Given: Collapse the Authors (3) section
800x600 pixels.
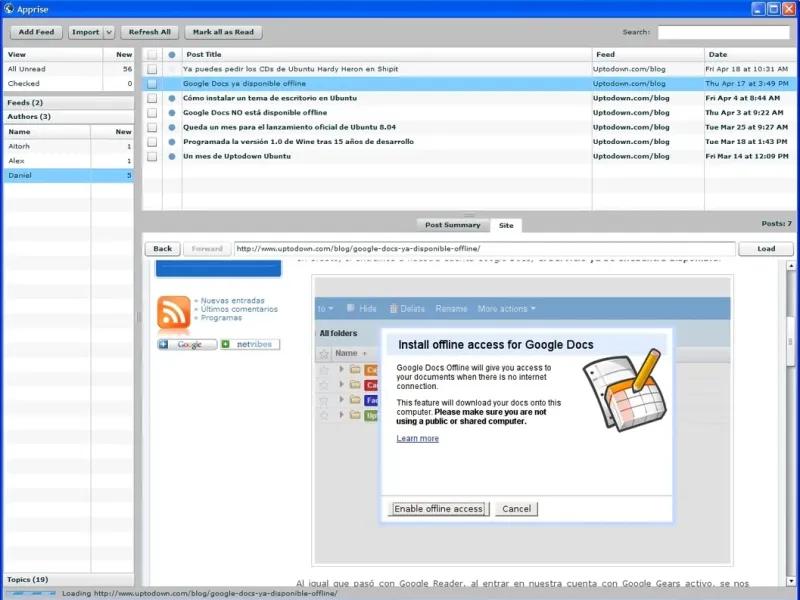Looking at the screenshot, I should coord(68,116).
